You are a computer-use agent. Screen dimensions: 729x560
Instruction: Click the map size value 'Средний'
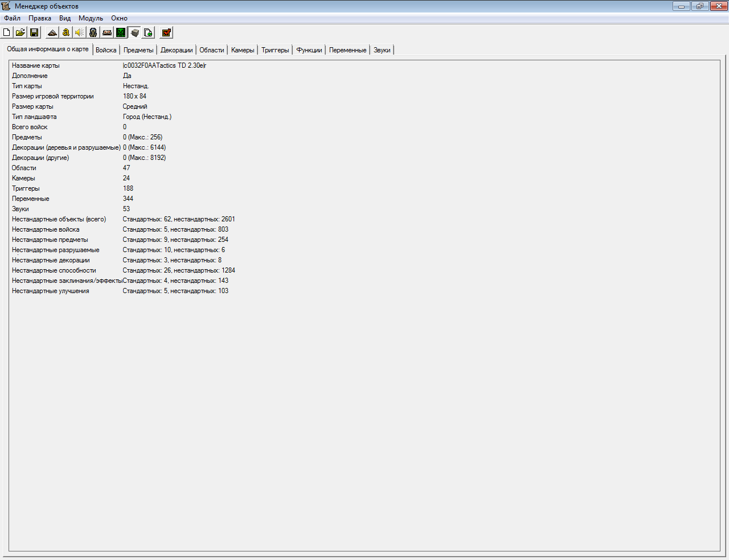135,106
